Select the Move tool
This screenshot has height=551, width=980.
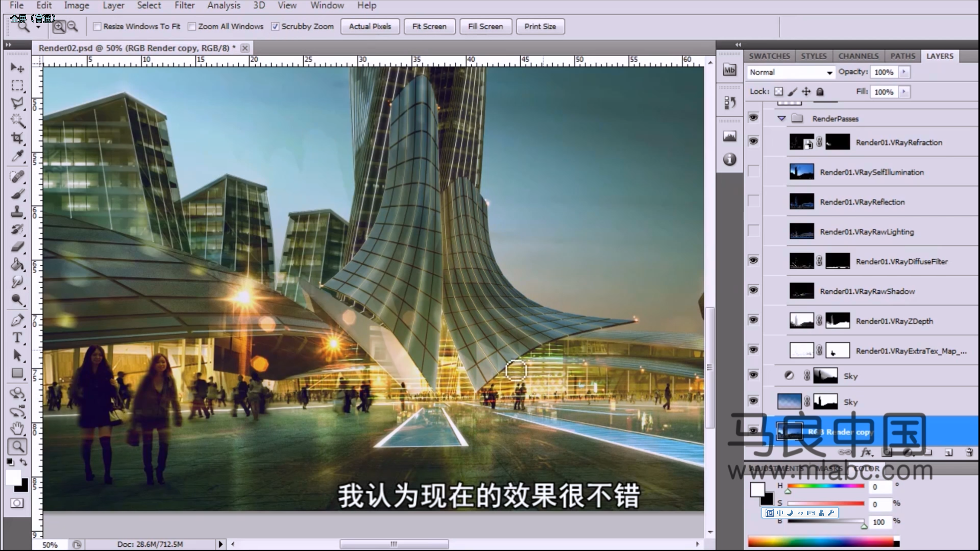(x=17, y=68)
